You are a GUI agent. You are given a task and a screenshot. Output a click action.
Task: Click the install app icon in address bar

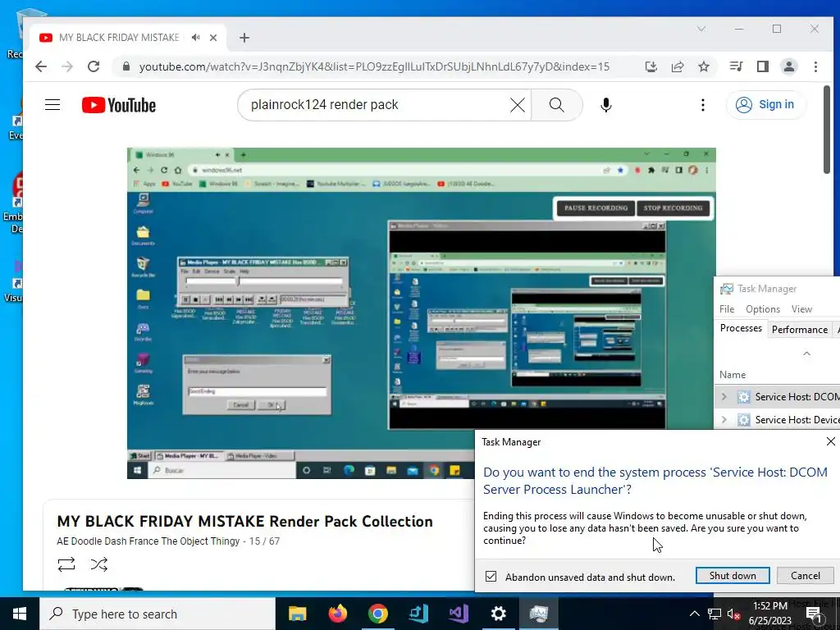coord(651,66)
